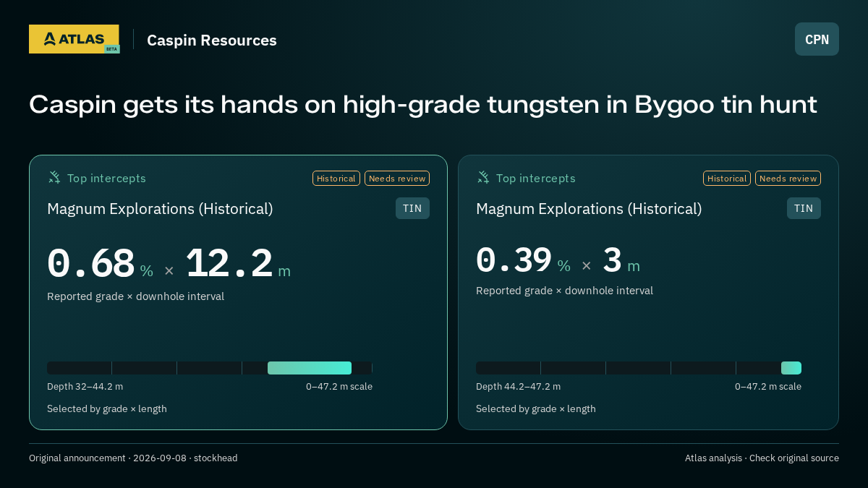
Task: Select TIN badge on the 12.2 m card
Action: (x=412, y=208)
